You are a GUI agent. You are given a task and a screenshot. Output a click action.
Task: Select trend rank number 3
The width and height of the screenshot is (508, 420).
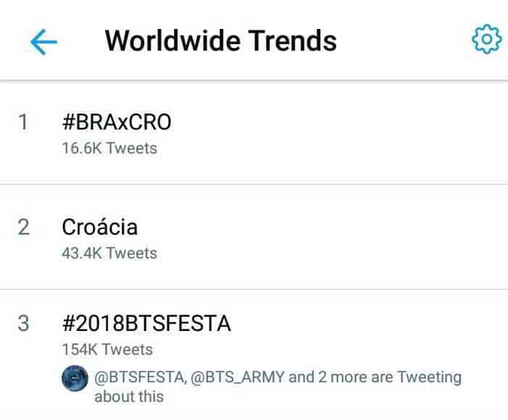coord(24,324)
